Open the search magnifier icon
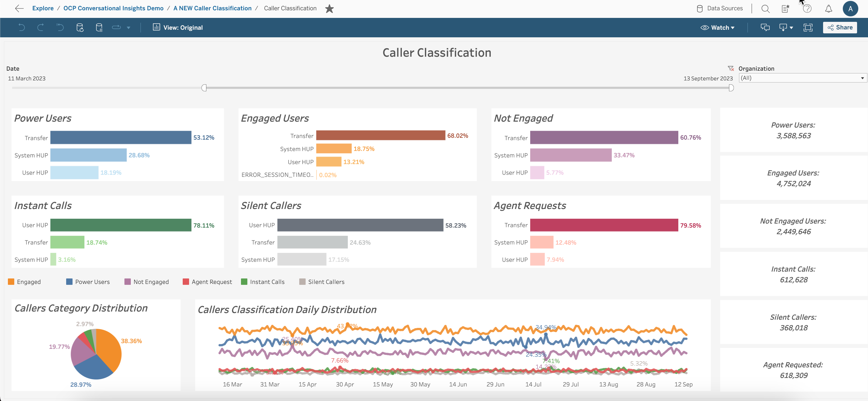 click(765, 9)
